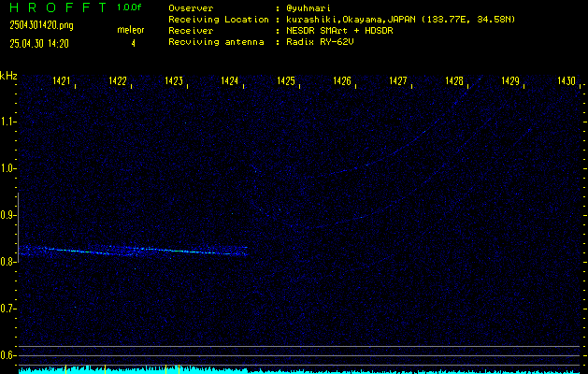Select the Radix RY-62V antenna value
588x374 pixels.
pyautogui.click(x=320, y=42)
